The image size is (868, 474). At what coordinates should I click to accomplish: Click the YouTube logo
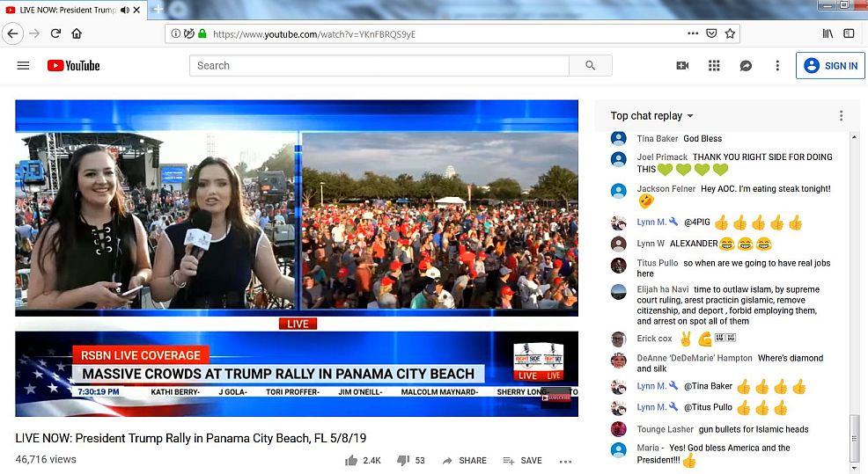(x=74, y=66)
